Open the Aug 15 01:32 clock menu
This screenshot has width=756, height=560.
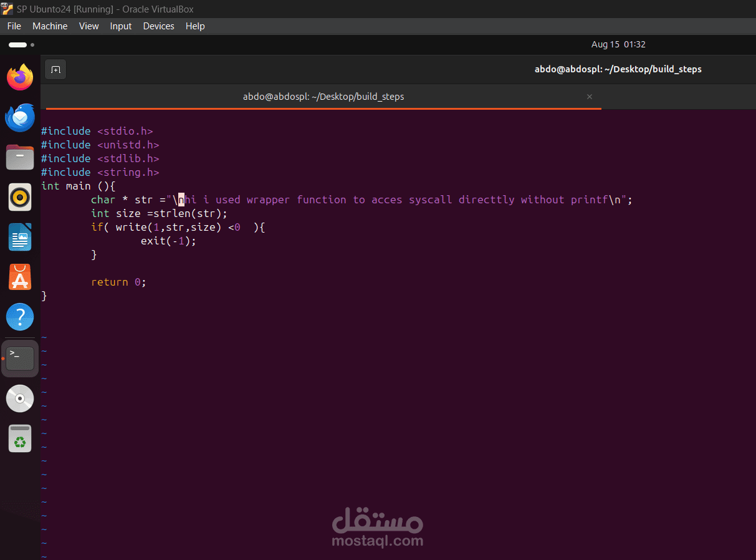point(618,44)
